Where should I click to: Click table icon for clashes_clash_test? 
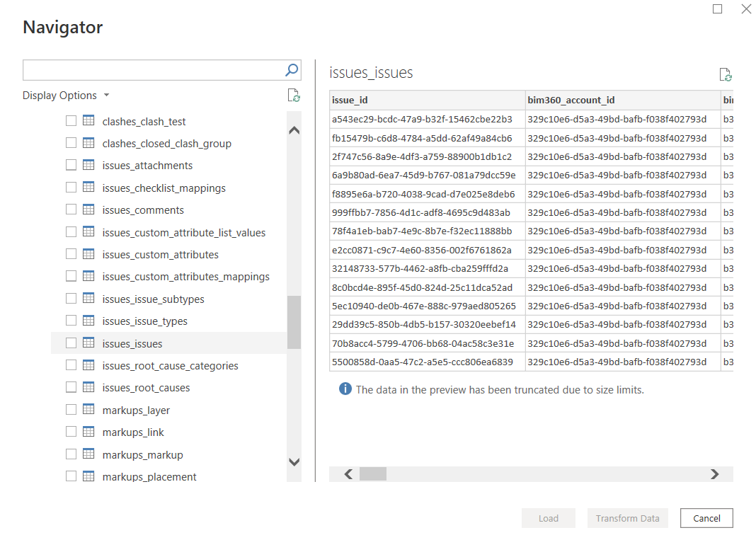(88, 121)
